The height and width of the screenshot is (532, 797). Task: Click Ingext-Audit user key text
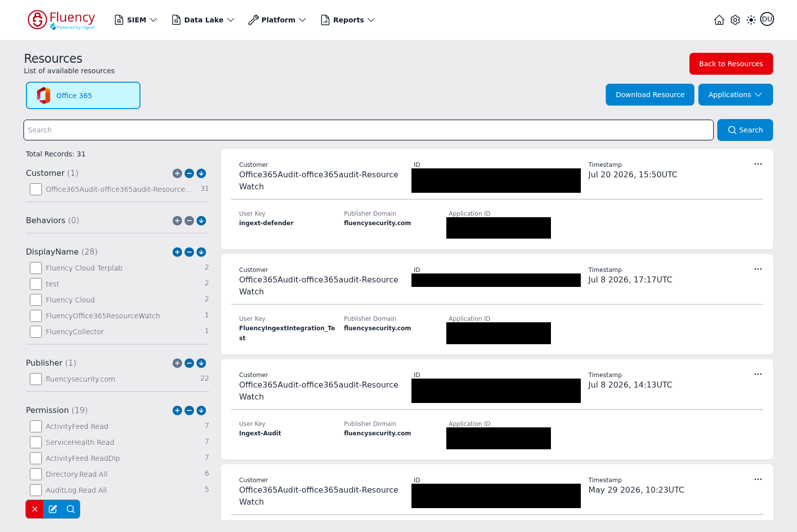pyautogui.click(x=260, y=433)
